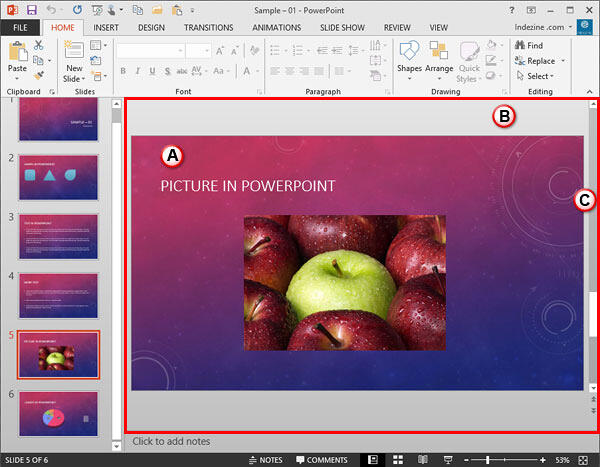
Task: Save the presentation from Quick Access Toolbar
Action: (32, 10)
